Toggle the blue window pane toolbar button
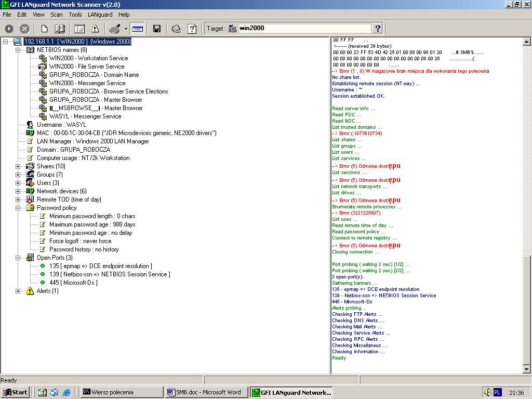Viewport: 532px width, 399px height. (137, 29)
